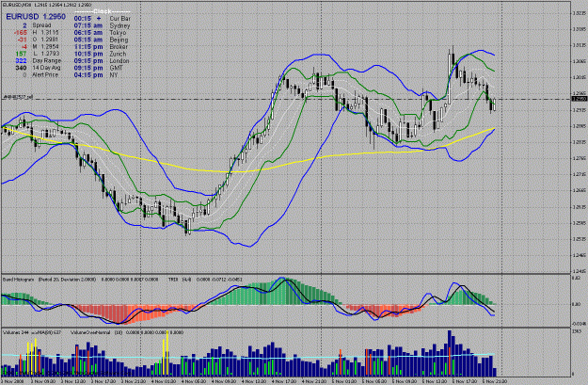Click the 11:15 pm time value
Viewport: 588px width, 385px height.
click(88, 46)
